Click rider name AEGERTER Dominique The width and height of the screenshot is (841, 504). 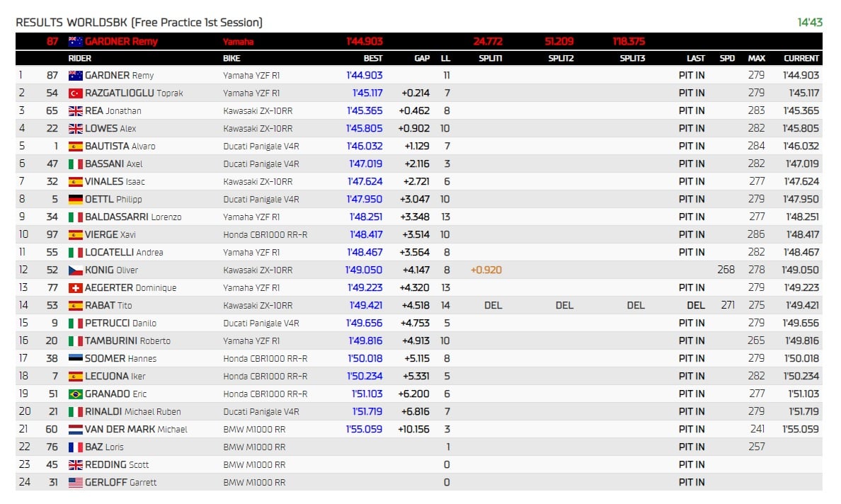(x=130, y=288)
